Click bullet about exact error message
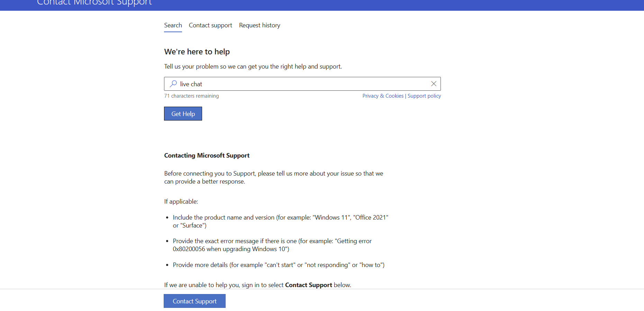The height and width of the screenshot is (311, 644). pyautogui.click(x=272, y=245)
